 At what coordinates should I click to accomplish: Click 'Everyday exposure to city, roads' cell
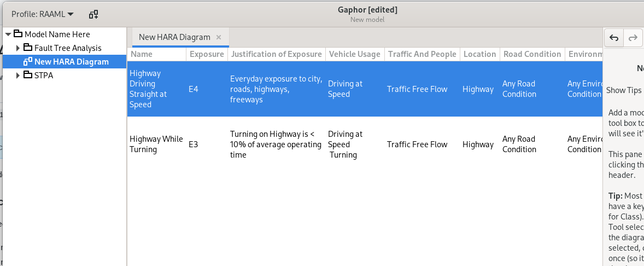coord(277,89)
